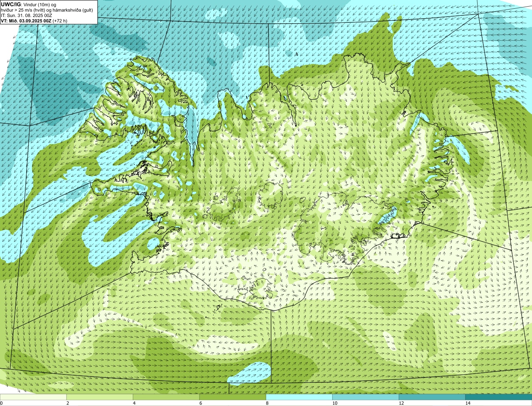Click the 'VT: Mið. 03.09.2025 00Z (+72 h)' line
532x406 pixels.
(34, 20)
